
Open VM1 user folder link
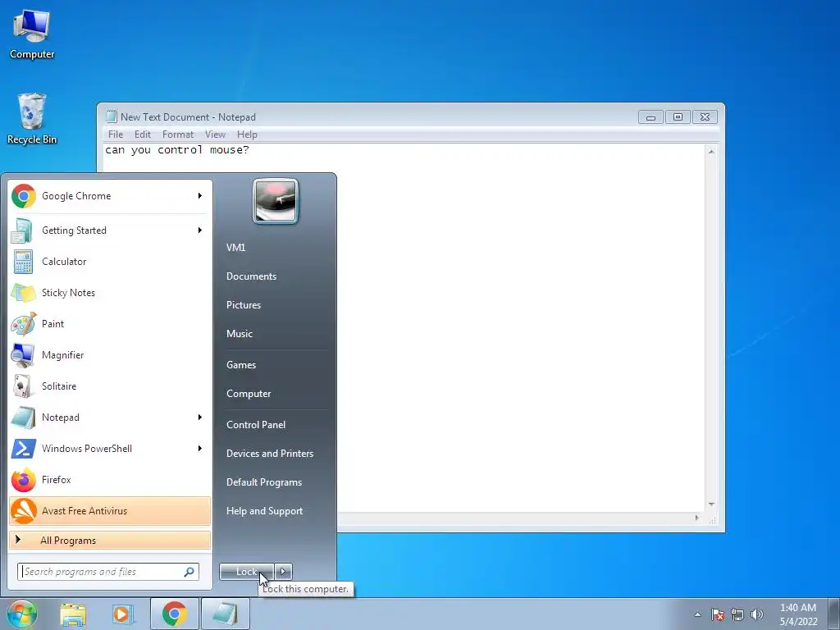235,248
